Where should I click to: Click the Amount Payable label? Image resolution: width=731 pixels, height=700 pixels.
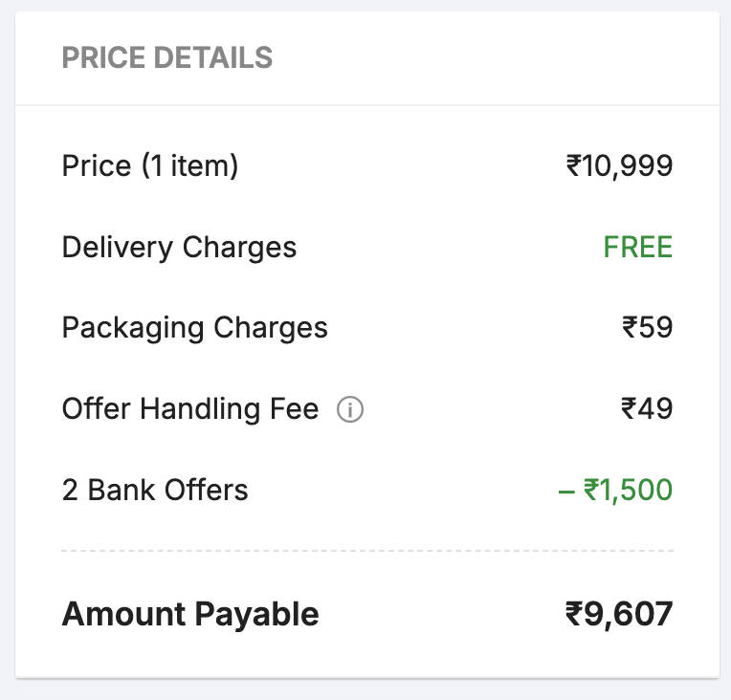190,614
